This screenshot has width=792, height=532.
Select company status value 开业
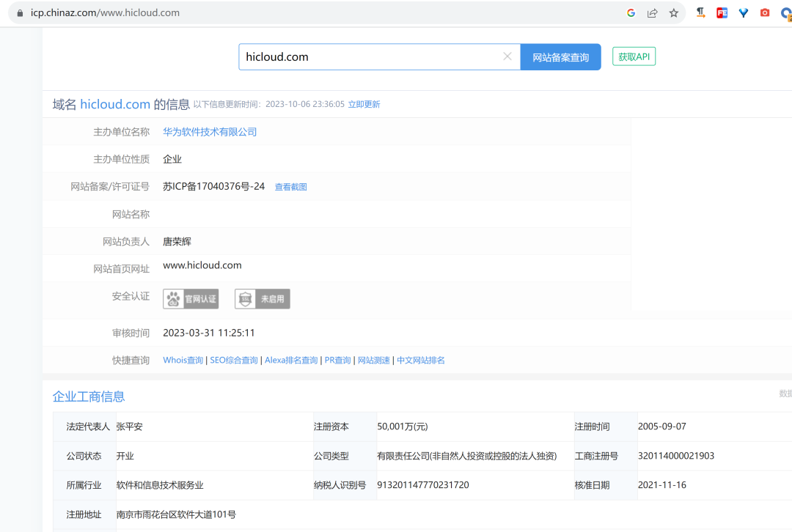125,457
